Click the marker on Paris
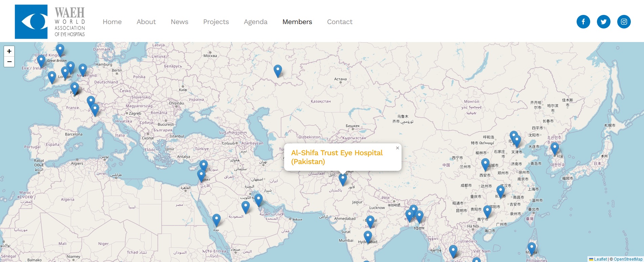Viewport: 644px width, 262px height. click(74, 89)
